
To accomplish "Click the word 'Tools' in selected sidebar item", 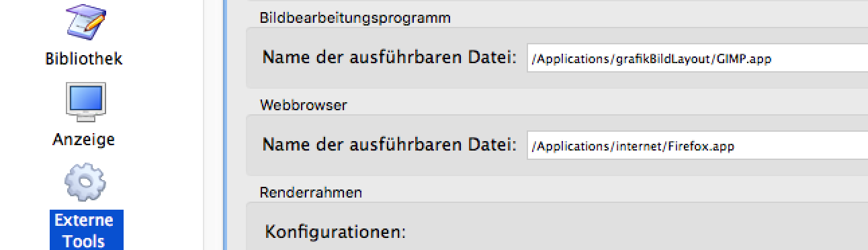I will pyautogui.click(x=84, y=241).
